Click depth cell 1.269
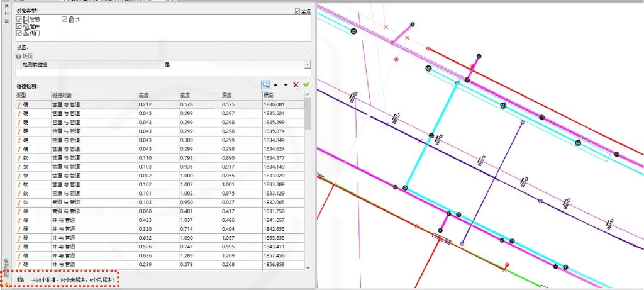Screen dimensions: 644x290 pyautogui.click(x=241, y=255)
